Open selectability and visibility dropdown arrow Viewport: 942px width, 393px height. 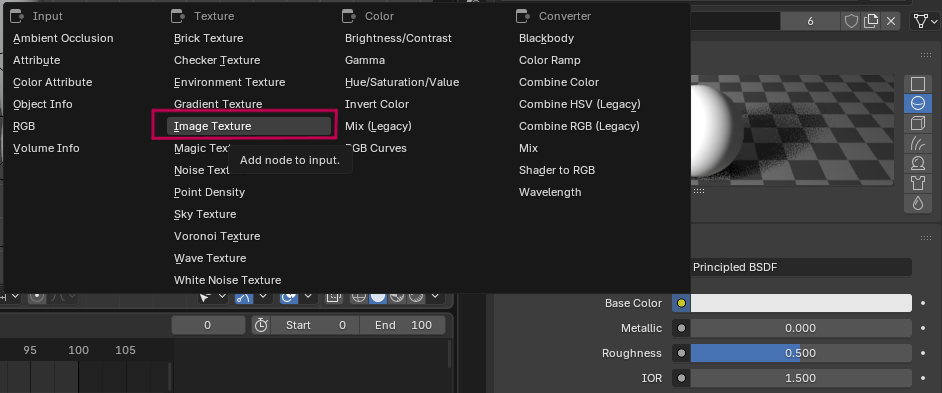[222, 297]
